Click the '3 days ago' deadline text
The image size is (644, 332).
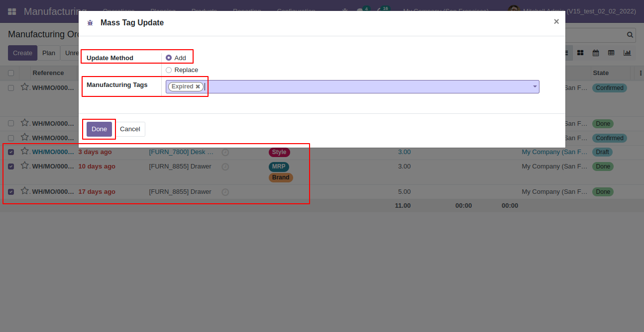tap(95, 152)
